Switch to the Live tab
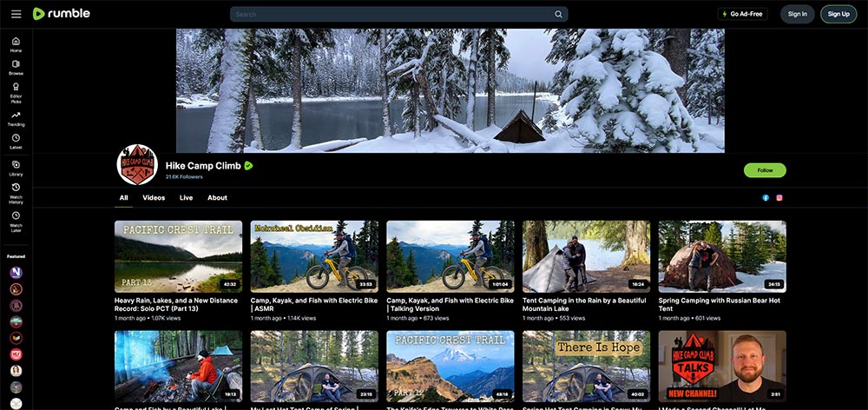This screenshot has width=868, height=410. [186, 198]
